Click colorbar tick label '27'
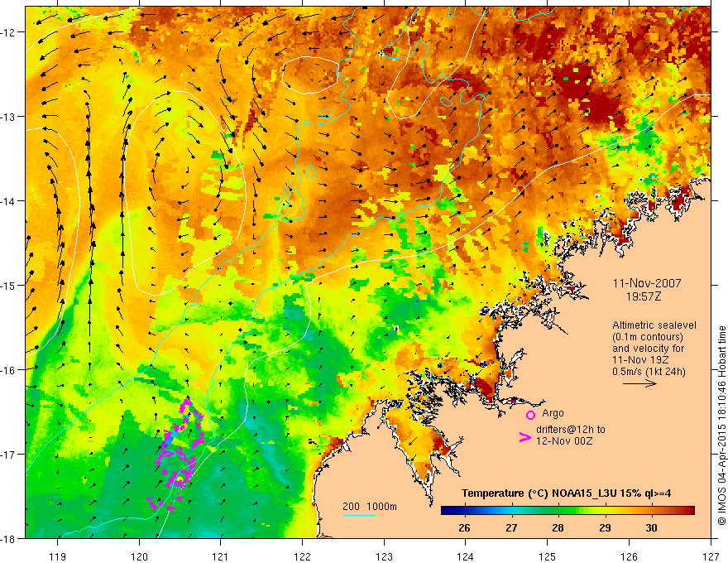This screenshot has width=728, height=563. (x=511, y=528)
